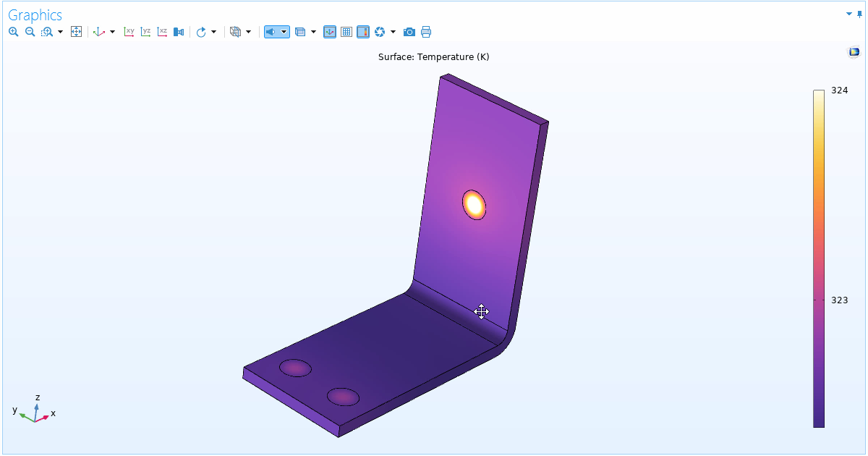Click the Graphics panel title

pos(35,14)
